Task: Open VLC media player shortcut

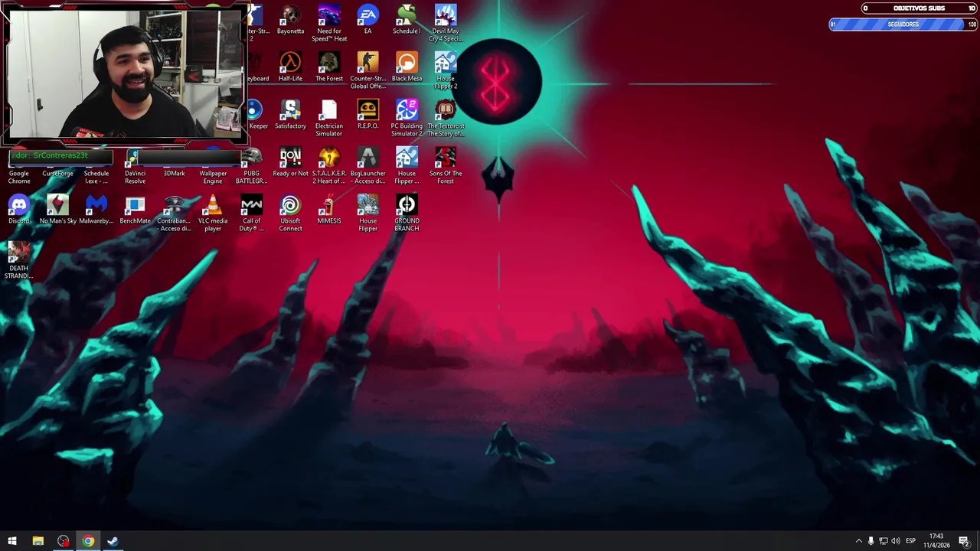Action: click(x=213, y=213)
